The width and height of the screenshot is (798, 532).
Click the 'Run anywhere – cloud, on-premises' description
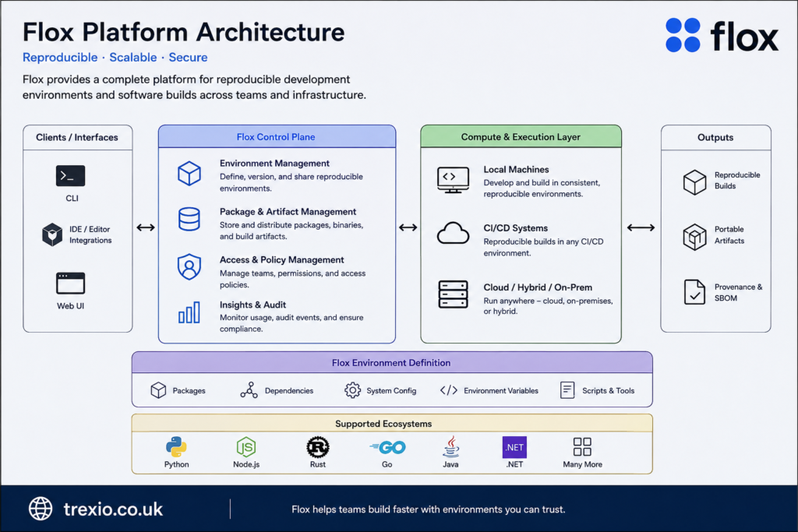[548, 306]
